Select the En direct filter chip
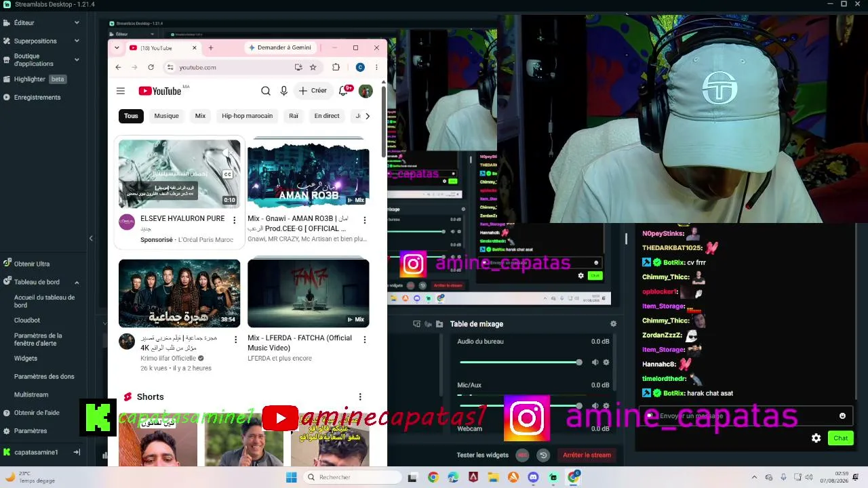This screenshot has width=868, height=488. pos(327,116)
